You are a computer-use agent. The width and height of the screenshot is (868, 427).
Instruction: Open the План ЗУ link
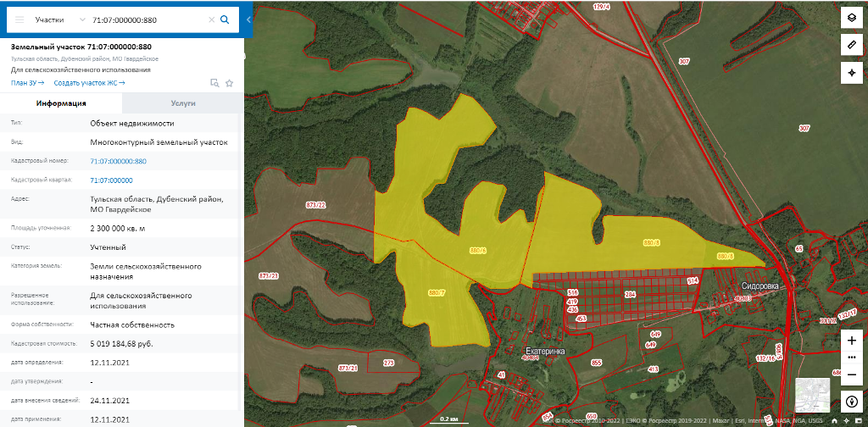click(27, 83)
